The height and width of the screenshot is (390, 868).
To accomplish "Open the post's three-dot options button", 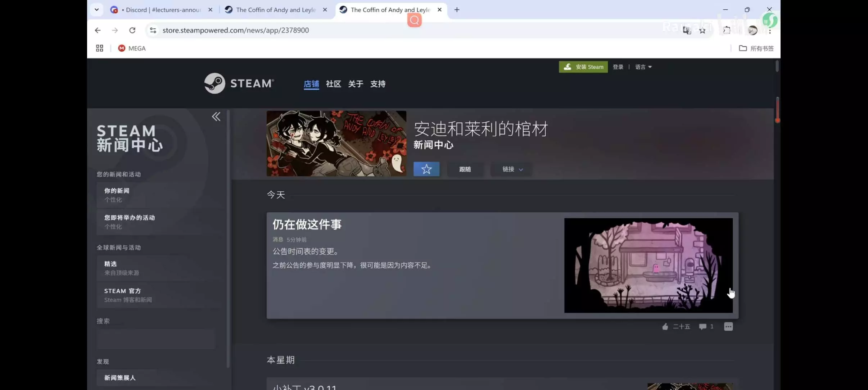I will click(728, 327).
